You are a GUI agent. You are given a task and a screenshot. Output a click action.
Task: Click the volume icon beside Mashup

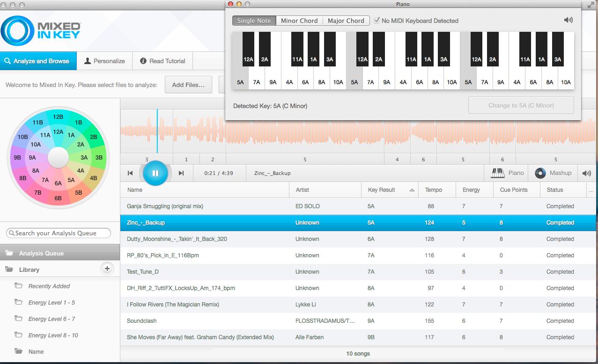click(586, 173)
